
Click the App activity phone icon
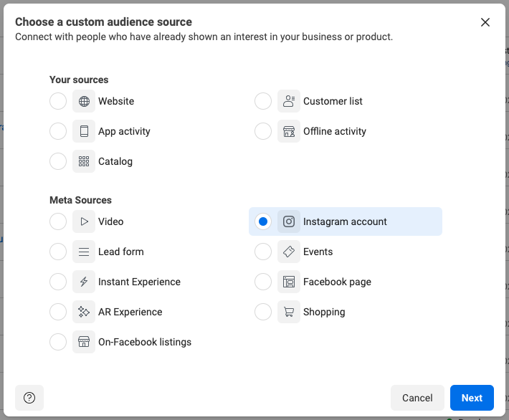coord(84,131)
